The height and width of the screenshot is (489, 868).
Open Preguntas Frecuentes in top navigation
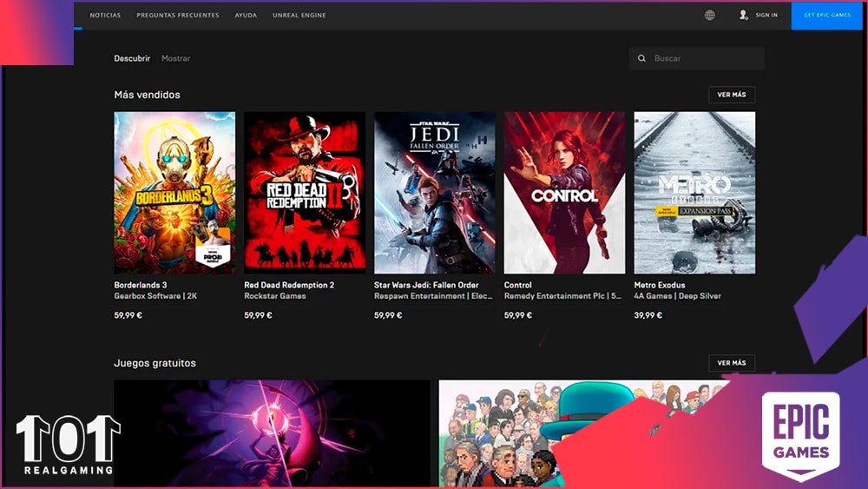pyautogui.click(x=178, y=15)
